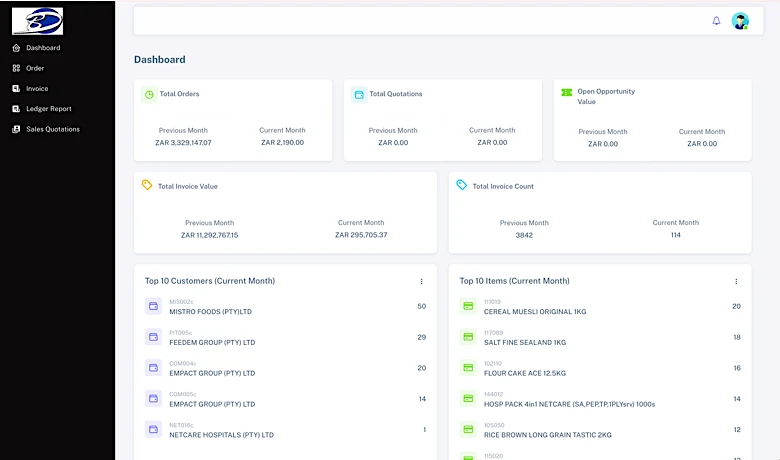Select the FEEDEM GROUP (PTY) LTD customer name
The image size is (780, 460).
click(212, 343)
